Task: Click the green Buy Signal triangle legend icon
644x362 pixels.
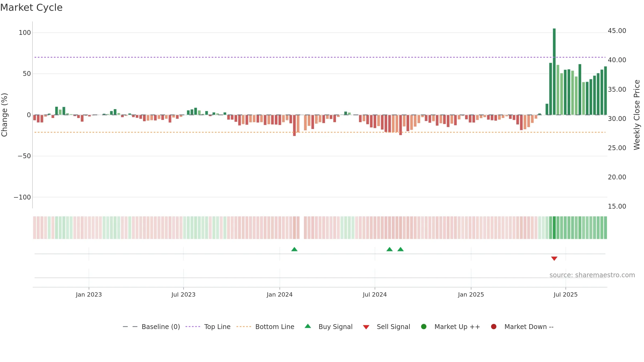Action: 308,326
